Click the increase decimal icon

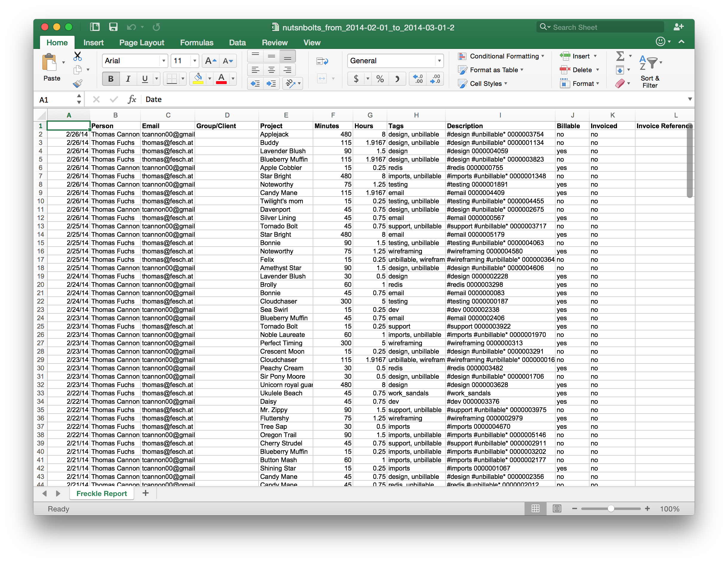(x=417, y=79)
